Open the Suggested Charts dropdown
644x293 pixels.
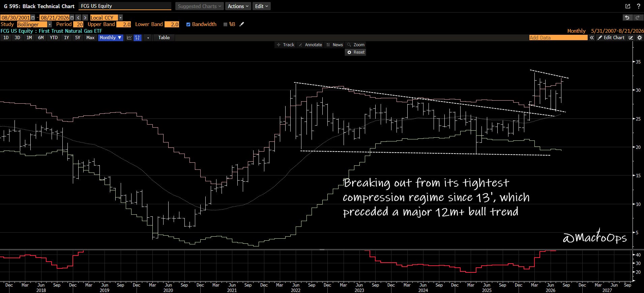tap(199, 6)
